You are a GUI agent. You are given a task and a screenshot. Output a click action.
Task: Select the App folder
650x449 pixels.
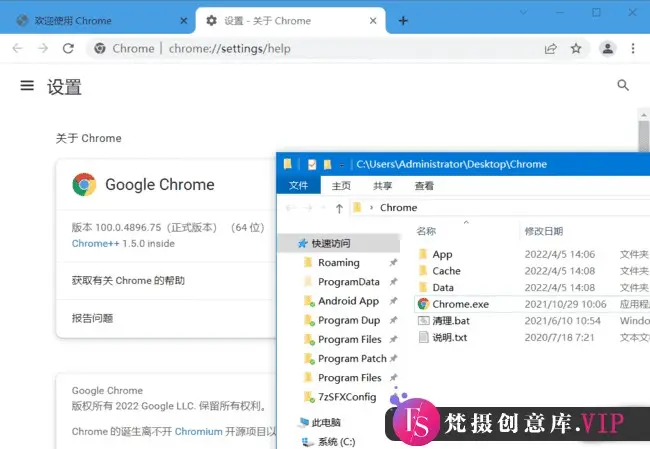pos(442,254)
